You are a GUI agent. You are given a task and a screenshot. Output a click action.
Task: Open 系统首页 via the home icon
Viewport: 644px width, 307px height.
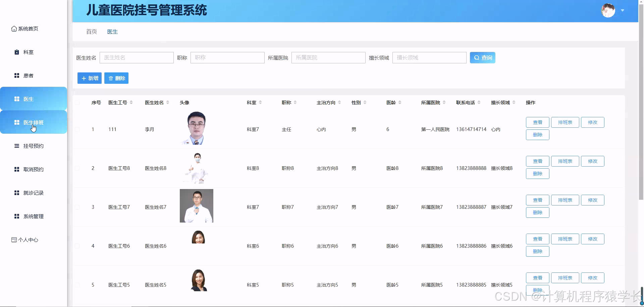tap(14, 28)
